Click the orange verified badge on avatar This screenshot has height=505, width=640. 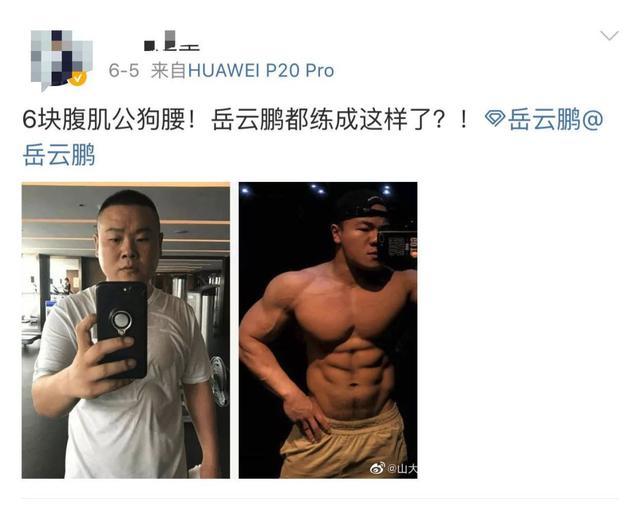point(78,78)
